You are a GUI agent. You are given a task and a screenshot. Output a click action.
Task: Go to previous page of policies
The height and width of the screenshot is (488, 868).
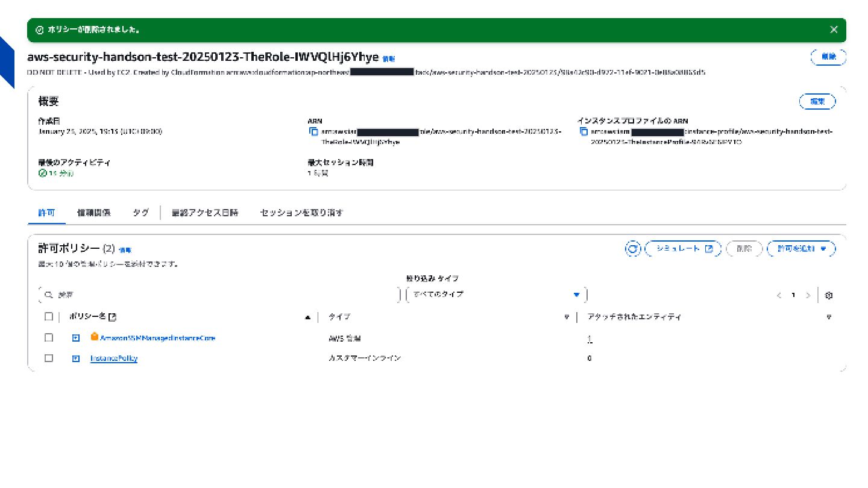tap(779, 295)
